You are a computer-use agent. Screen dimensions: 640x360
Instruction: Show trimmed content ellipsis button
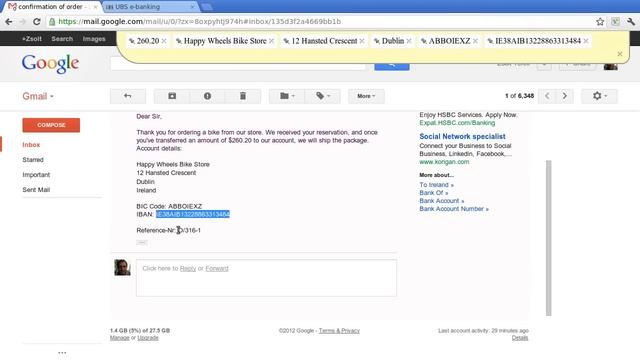142,242
